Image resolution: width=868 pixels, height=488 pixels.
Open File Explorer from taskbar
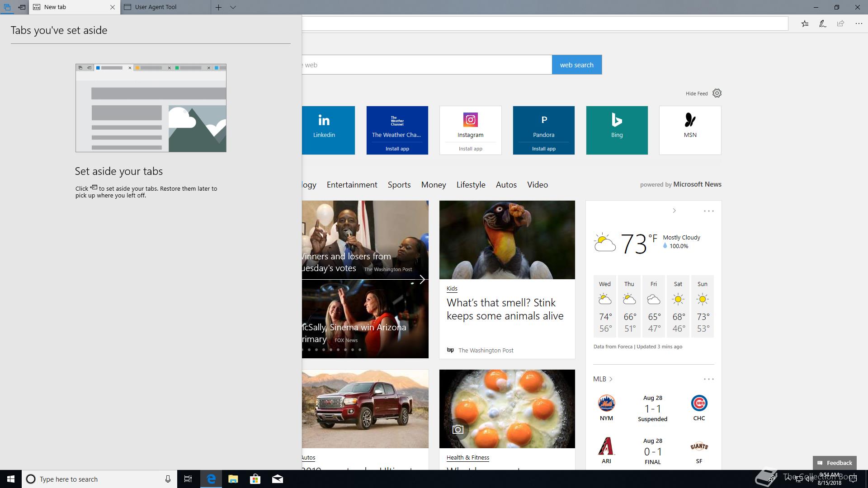[233, 479]
